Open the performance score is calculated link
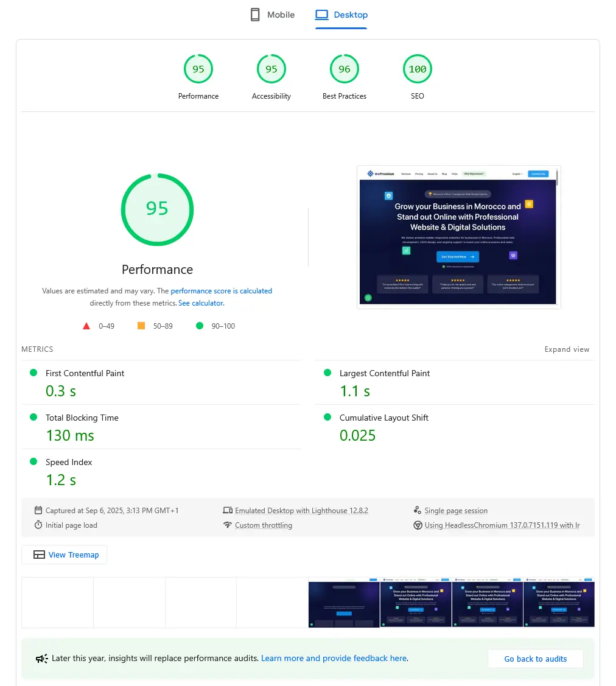 [222, 290]
